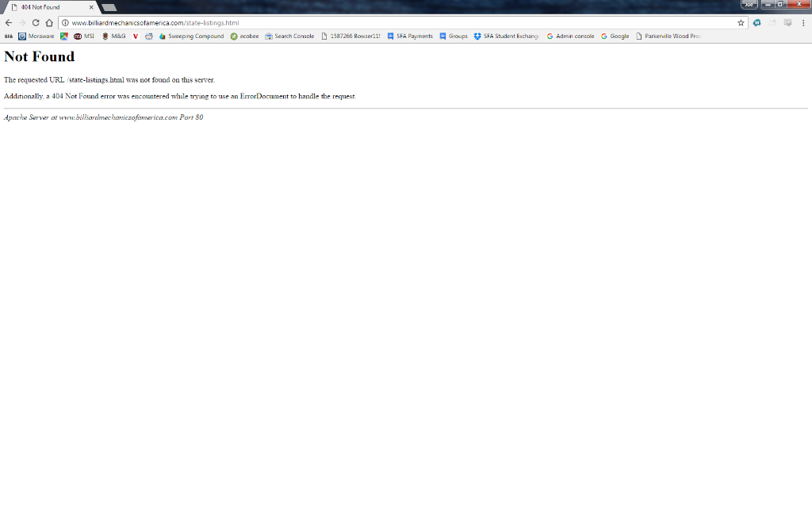Click the greyed-out forward arrow

21,23
